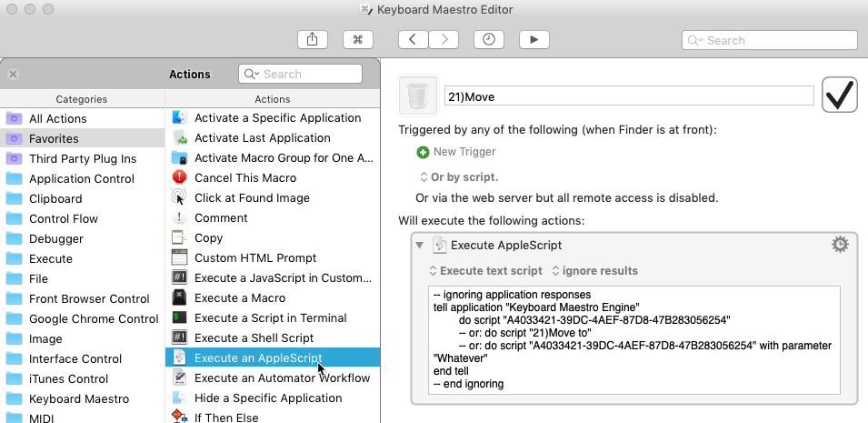
Task: Click the Comment action icon
Action: point(179,217)
